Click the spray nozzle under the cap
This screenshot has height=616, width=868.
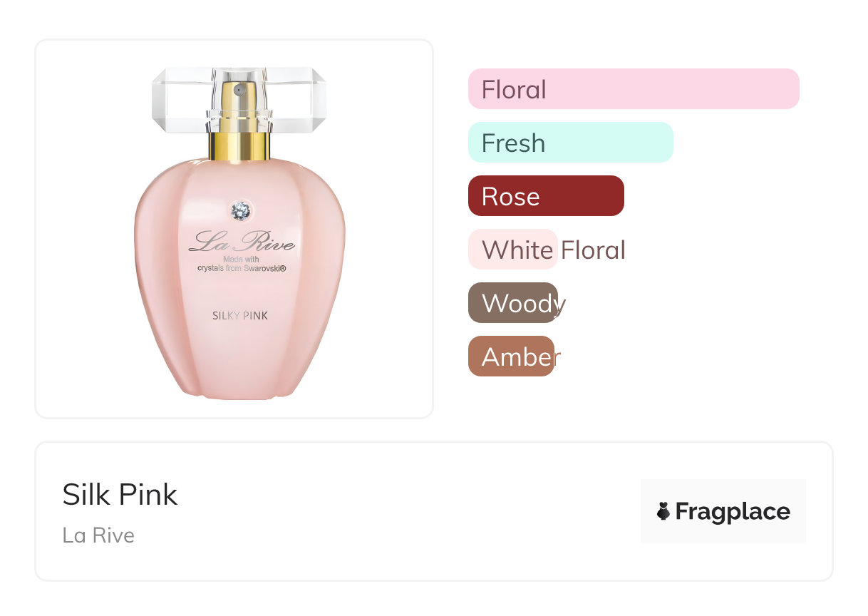[x=239, y=92]
